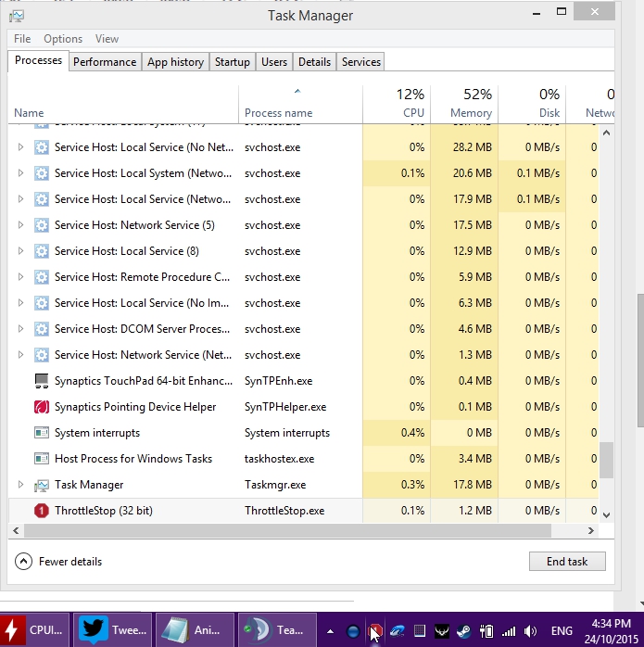Click the System interrupts row icon

[x=42, y=433]
